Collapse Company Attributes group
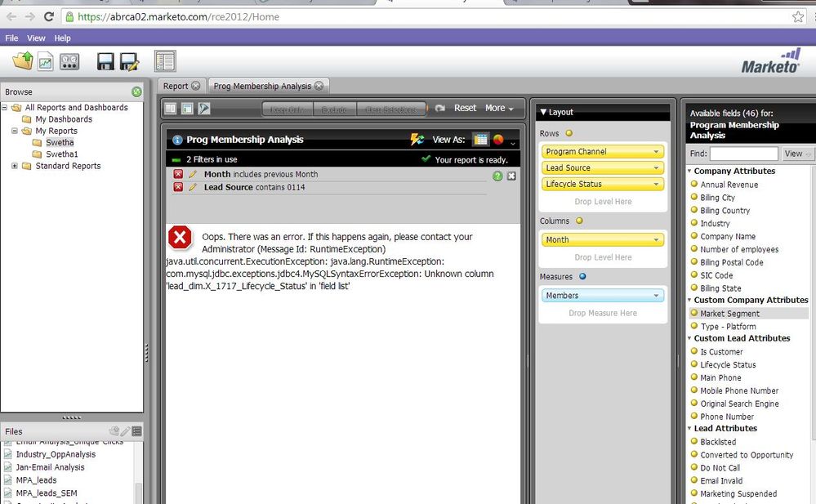 click(689, 171)
